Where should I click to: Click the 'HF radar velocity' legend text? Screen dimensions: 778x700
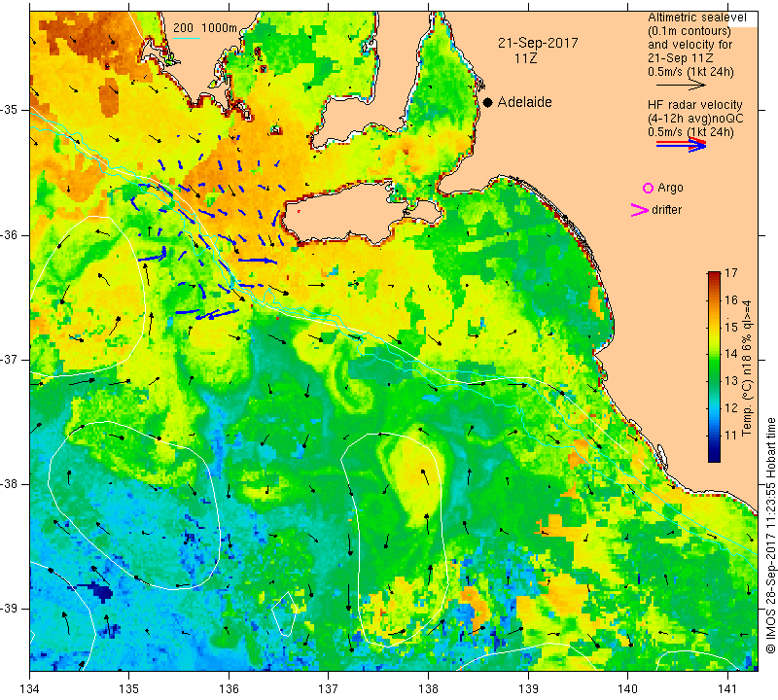(x=694, y=105)
